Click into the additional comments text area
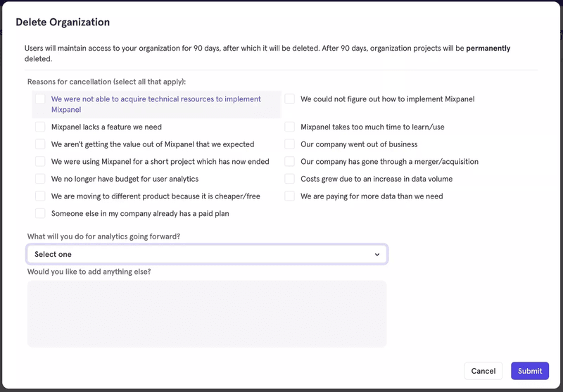 tap(206, 313)
